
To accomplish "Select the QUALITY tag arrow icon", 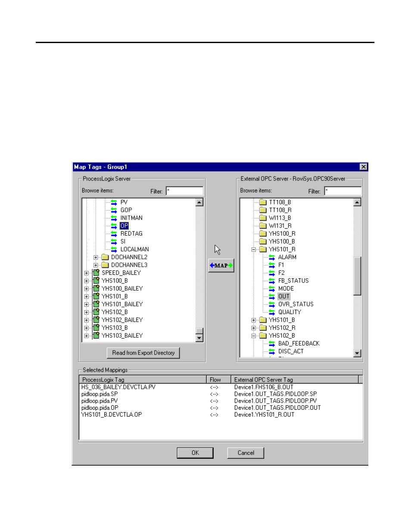I will click(x=272, y=312).
